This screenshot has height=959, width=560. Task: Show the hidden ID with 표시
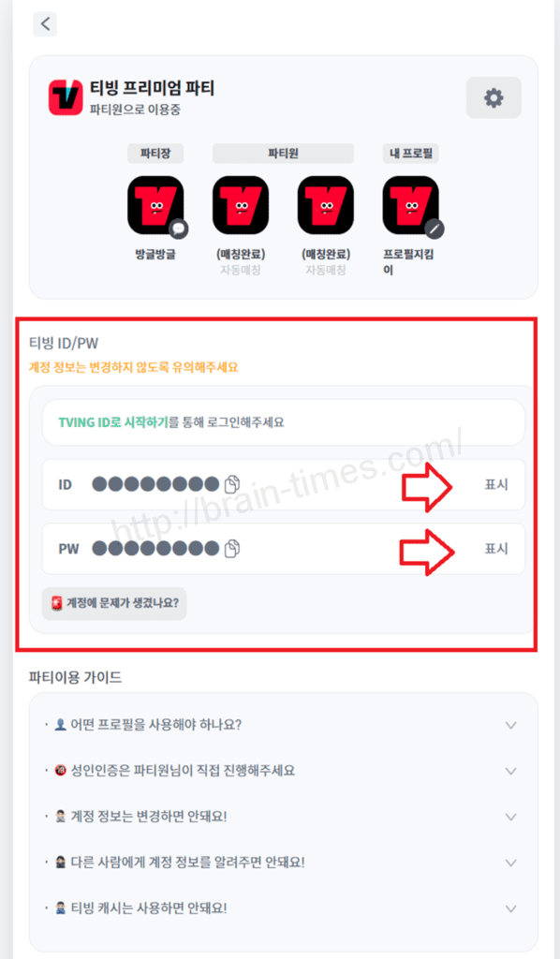pyautogui.click(x=495, y=484)
